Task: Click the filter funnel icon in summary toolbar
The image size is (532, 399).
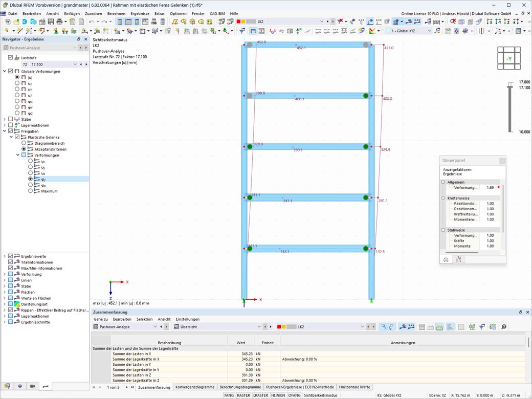Action: click(482, 327)
